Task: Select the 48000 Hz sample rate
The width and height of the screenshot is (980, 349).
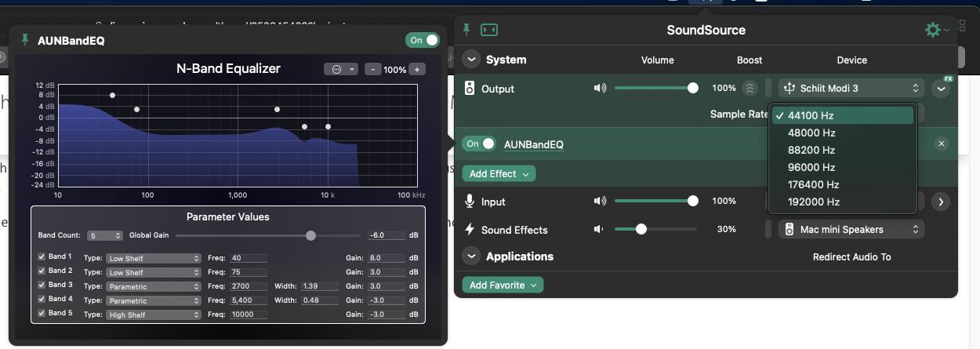Action: tap(843, 133)
